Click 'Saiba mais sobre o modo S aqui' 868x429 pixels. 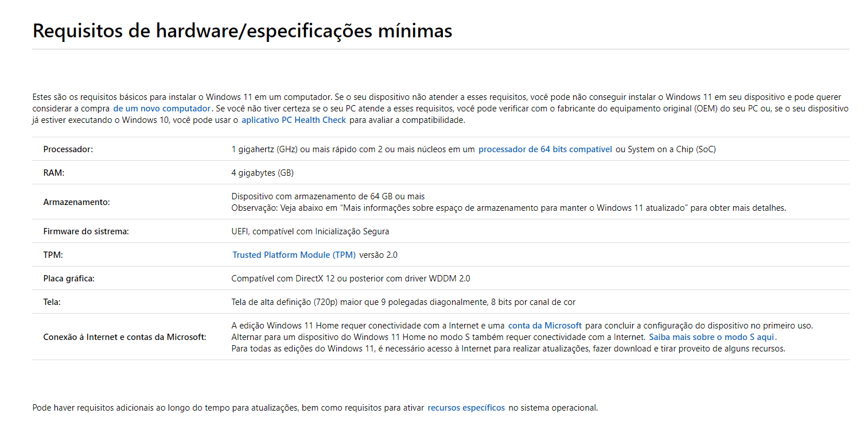coord(711,337)
